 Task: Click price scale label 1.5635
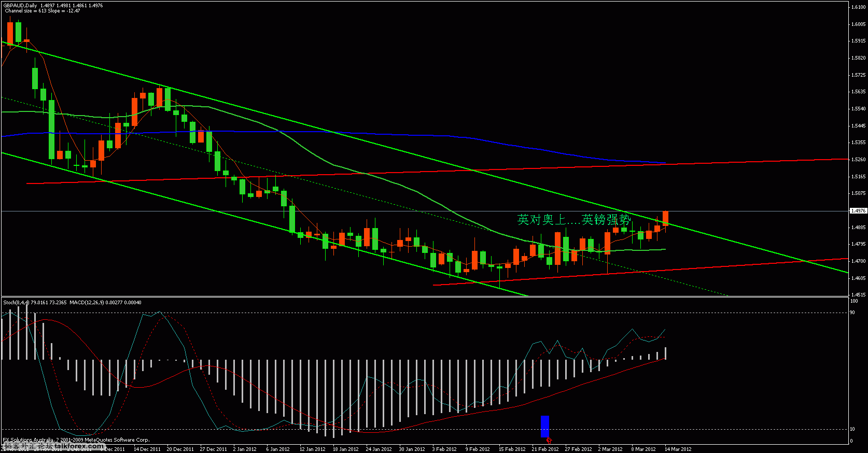[x=859, y=91]
